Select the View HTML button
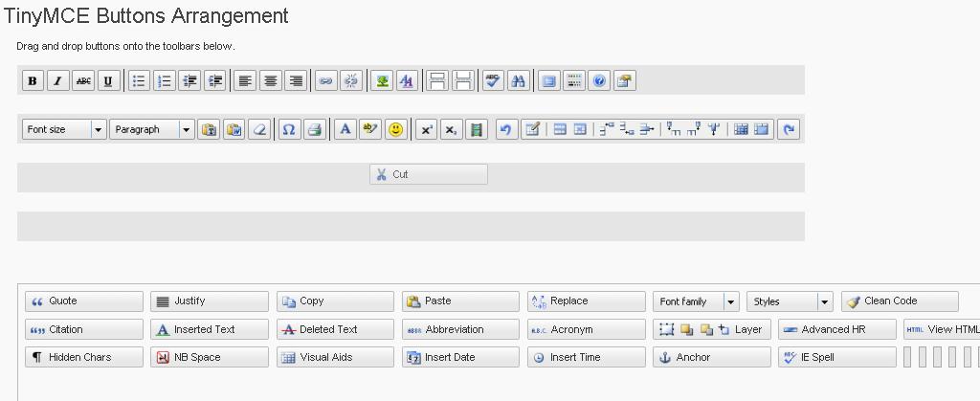Screen dimensions: 980x401 pos(942,329)
